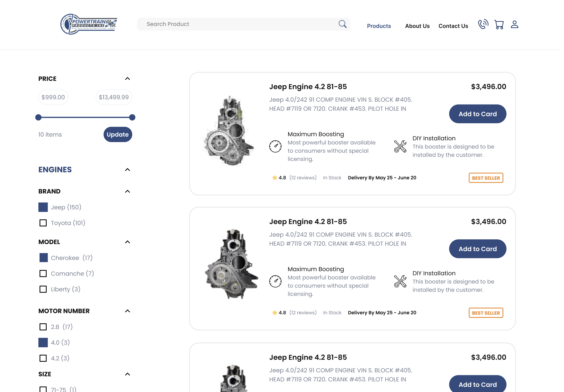Uncheck the Cherokee (17) model filter
This screenshot has height=392, width=564.
pyautogui.click(x=44, y=258)
